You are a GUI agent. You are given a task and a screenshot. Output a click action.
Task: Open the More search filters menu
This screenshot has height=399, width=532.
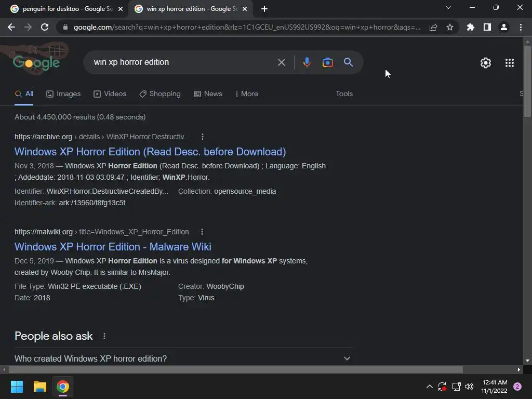tap(247, 94)
